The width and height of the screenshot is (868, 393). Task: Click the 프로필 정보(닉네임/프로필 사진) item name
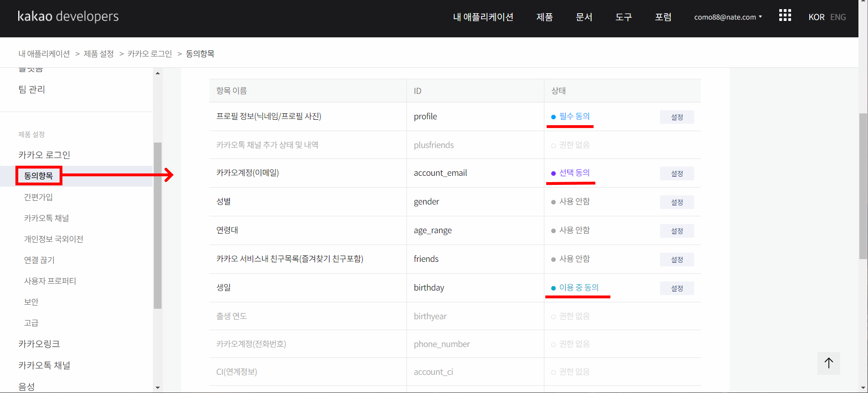[269, 116]
